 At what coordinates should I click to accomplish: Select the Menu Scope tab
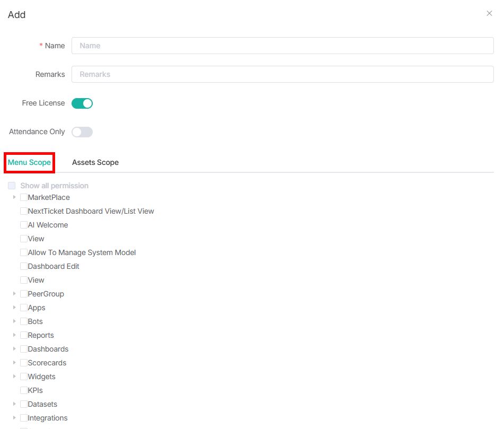(x=30, y=162)
